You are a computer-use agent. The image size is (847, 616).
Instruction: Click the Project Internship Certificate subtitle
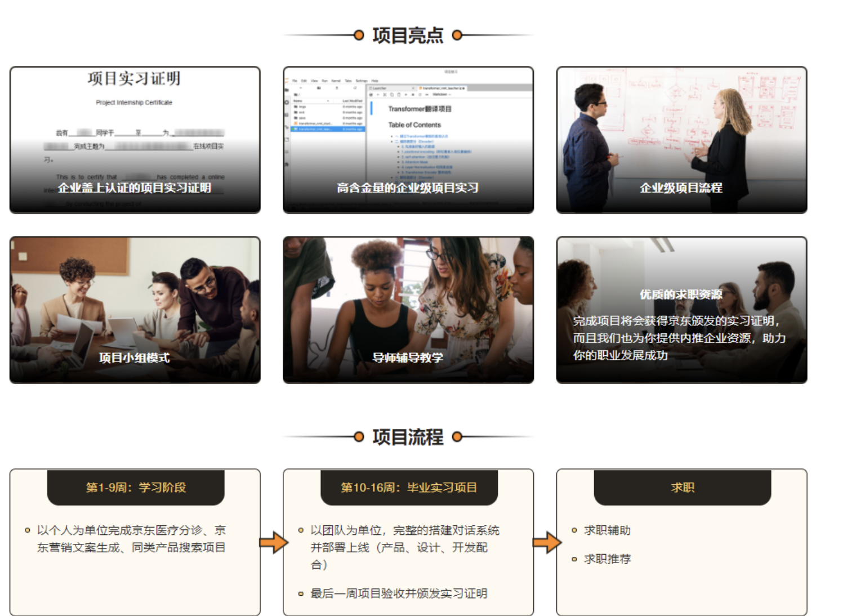(134, 102)
